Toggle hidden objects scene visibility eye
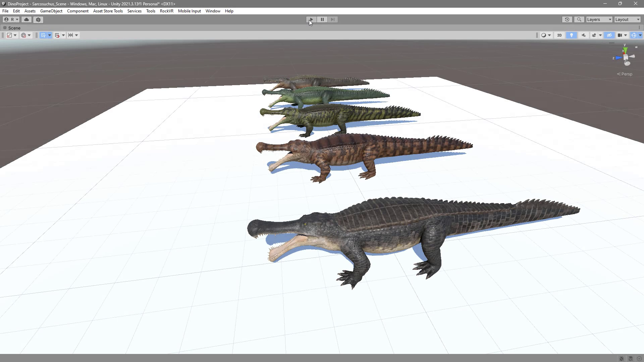 click(x=609, y=35)
